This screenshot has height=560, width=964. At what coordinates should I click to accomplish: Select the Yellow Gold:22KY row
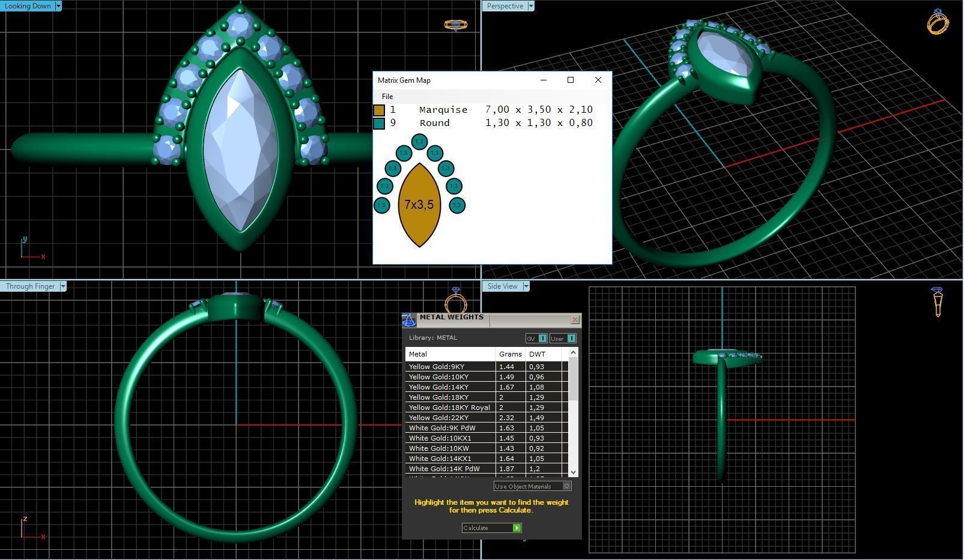487,418
